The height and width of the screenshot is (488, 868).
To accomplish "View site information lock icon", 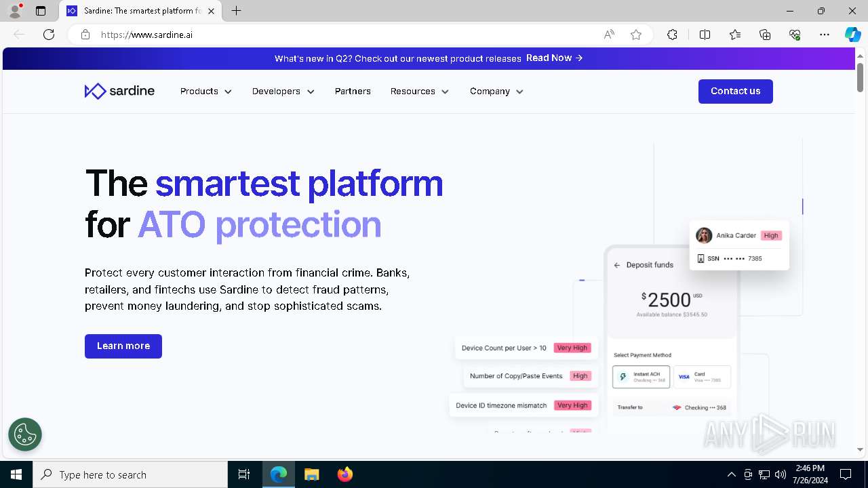I will [85, 35].
